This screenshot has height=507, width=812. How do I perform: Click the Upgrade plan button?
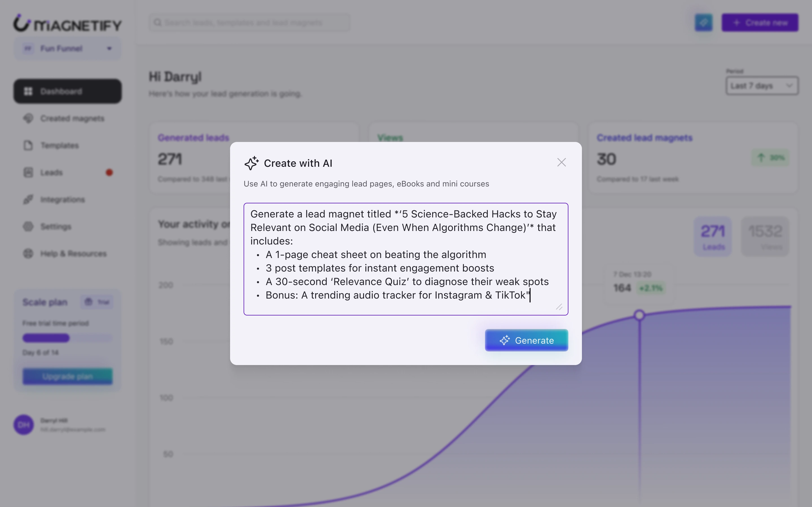coord(67,376)
